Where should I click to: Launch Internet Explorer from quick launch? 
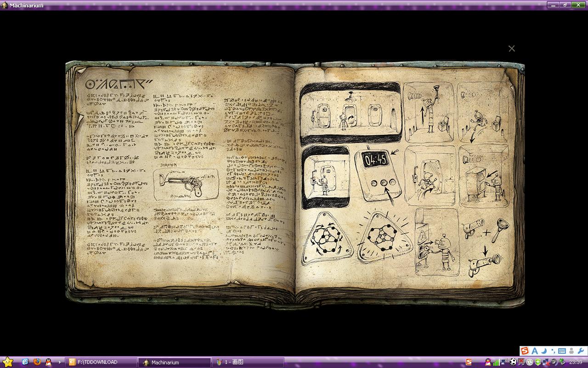click(25, 362)
